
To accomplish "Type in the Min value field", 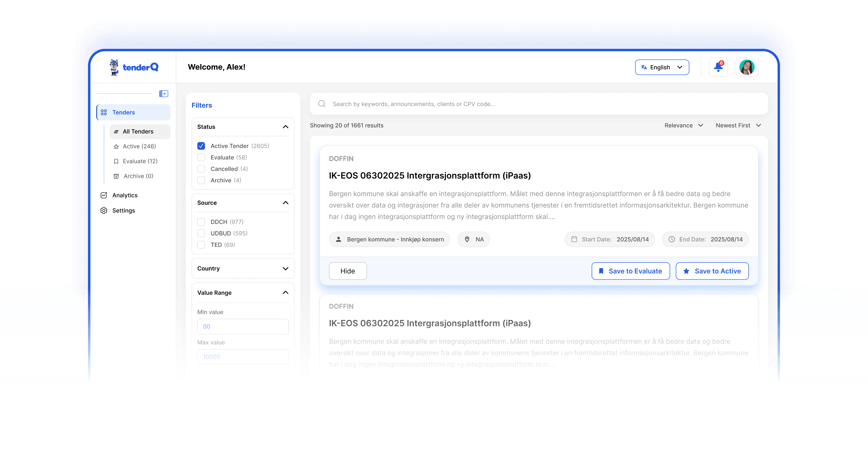I will pyautogui.click(x=243, y=326).
